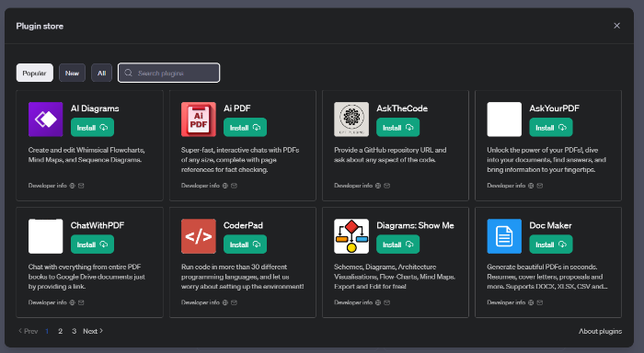Click the CoderPad title text

tap(243, 225)
